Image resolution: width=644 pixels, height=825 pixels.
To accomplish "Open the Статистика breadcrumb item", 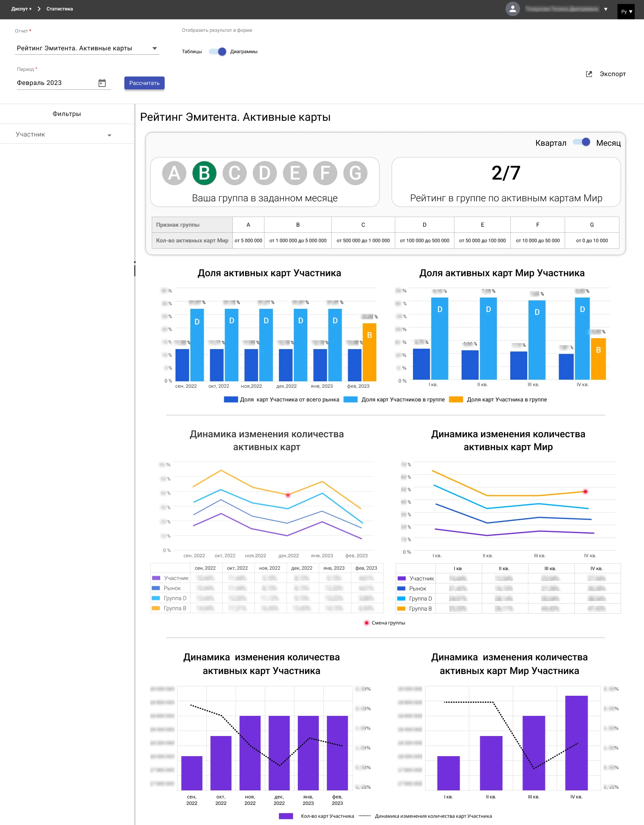I will [60, 9].
